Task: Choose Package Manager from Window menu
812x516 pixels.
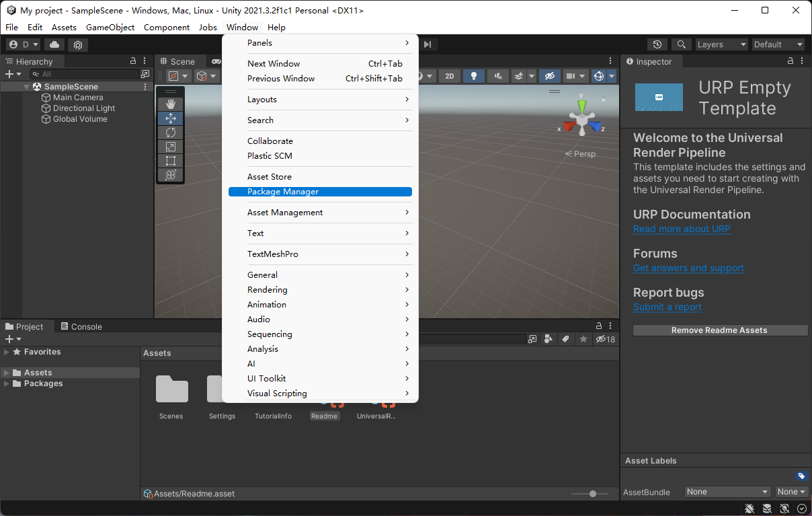Action: pos(320,192)
